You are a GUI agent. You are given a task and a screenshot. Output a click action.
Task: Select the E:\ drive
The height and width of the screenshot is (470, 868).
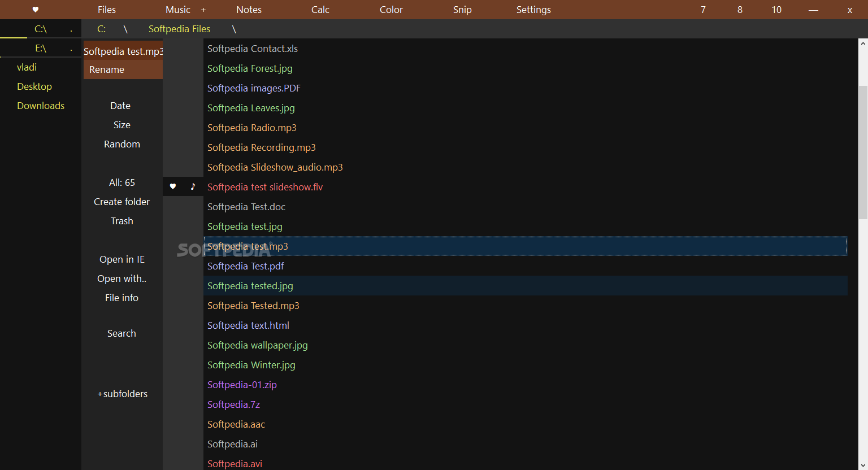41,48
